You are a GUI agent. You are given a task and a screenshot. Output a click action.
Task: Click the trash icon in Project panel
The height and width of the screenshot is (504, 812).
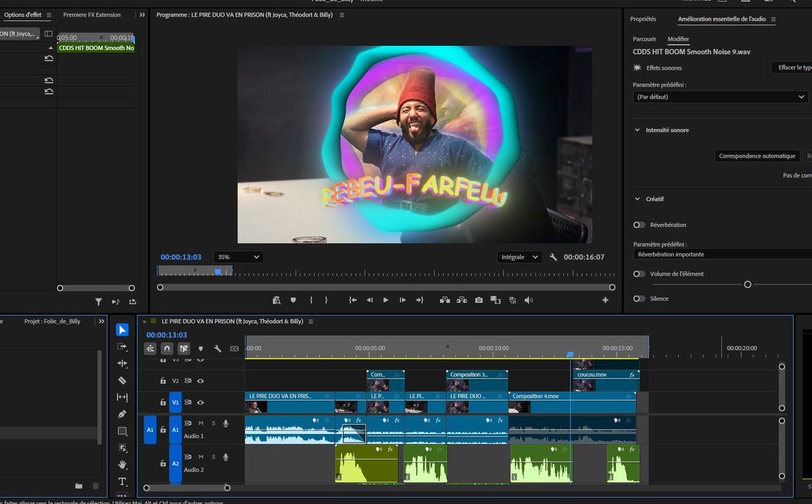coord(95,486)
